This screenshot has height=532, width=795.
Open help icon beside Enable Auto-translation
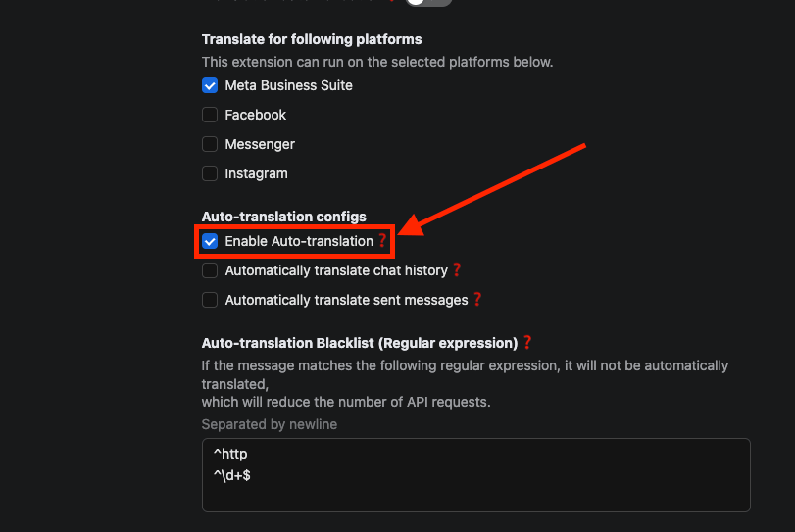(382, 241)
